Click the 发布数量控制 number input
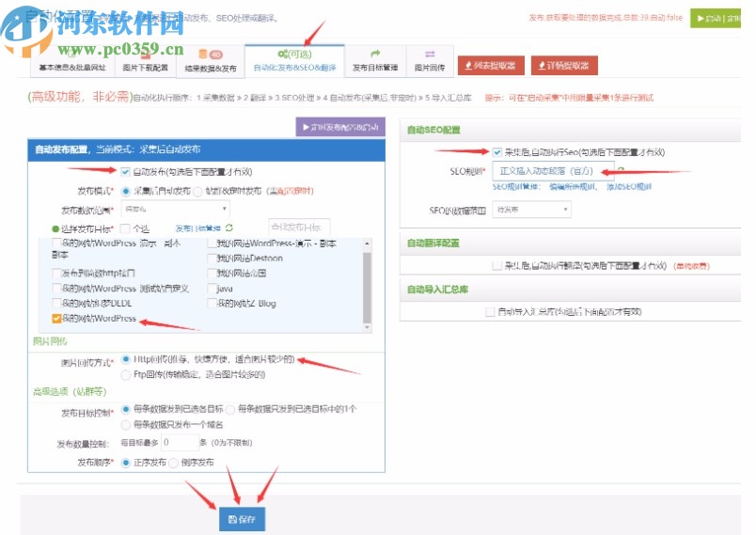756x535 pixels. 180,442
